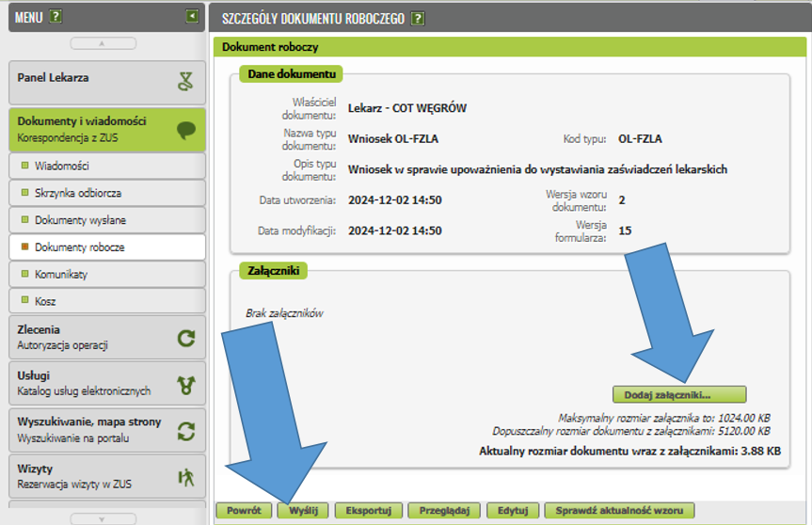812x525 pixels.
Task: Open Komunikaty in the side menu
Action: 61,275
